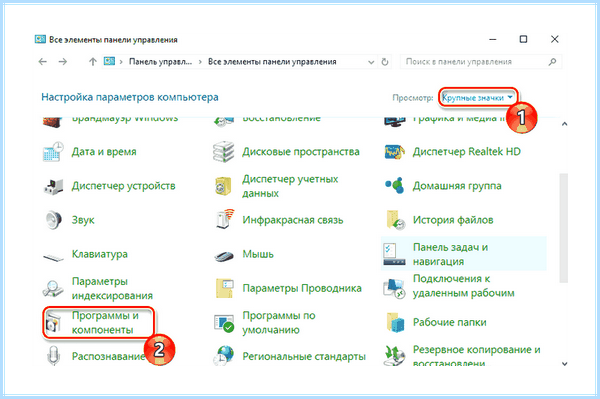Click the control panel icon in address bar

tap(109, 61)
